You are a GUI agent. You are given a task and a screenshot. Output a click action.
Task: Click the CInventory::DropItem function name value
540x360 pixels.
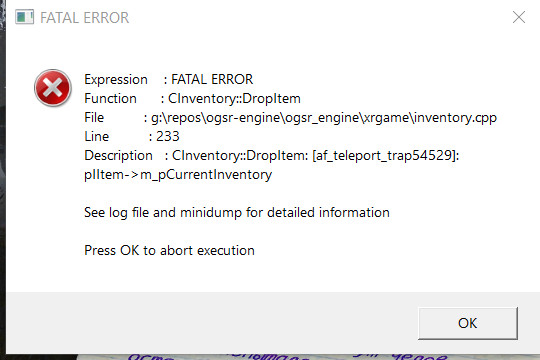[234, 99]
